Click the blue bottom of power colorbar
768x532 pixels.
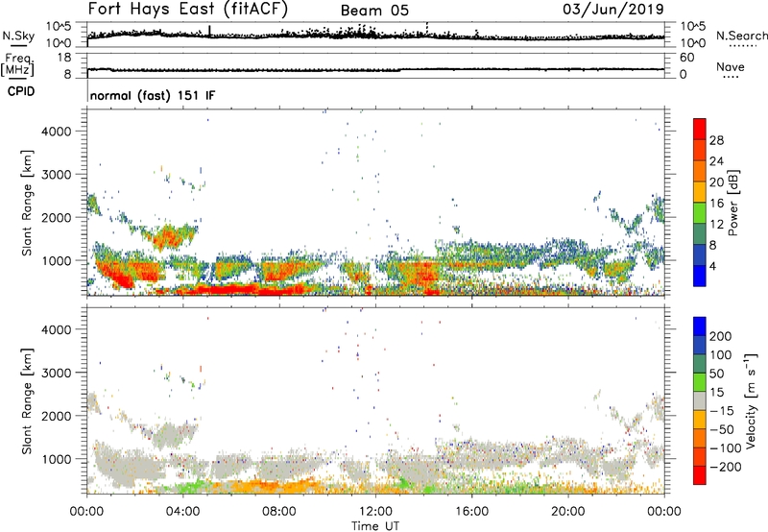click(700, 276)
